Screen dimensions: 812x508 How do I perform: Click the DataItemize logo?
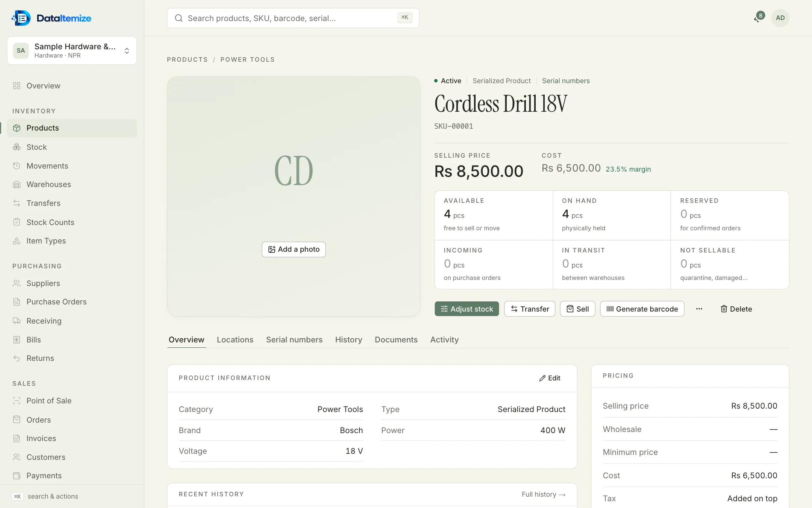pyautogui.click(x=52, y=18)
